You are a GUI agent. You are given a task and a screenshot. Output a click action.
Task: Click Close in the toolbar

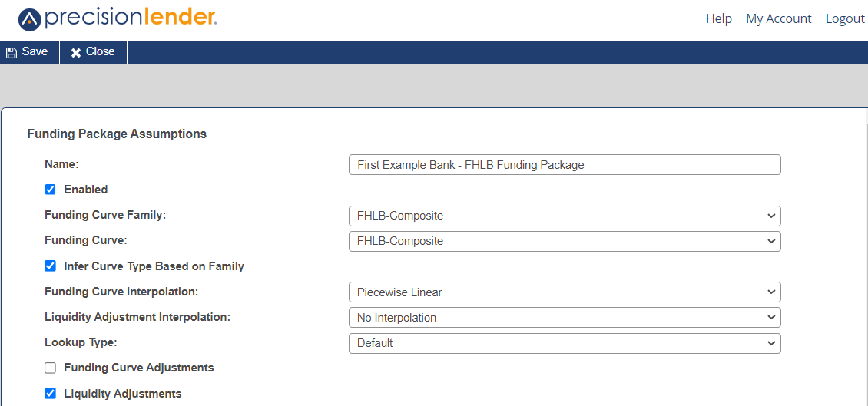point(93,52)
